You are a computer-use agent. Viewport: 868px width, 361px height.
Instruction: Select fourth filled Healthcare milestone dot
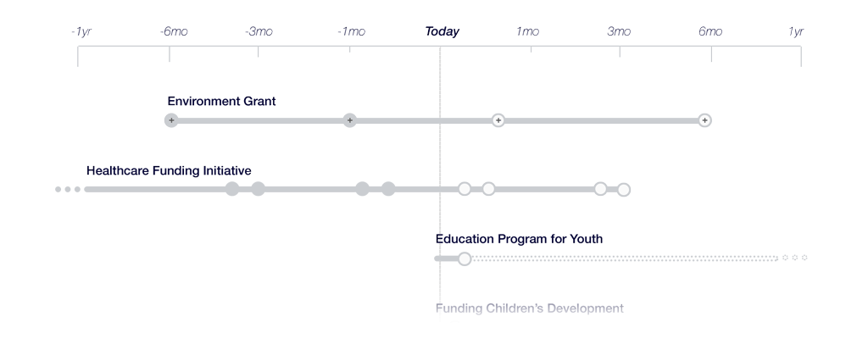[388, 189]
